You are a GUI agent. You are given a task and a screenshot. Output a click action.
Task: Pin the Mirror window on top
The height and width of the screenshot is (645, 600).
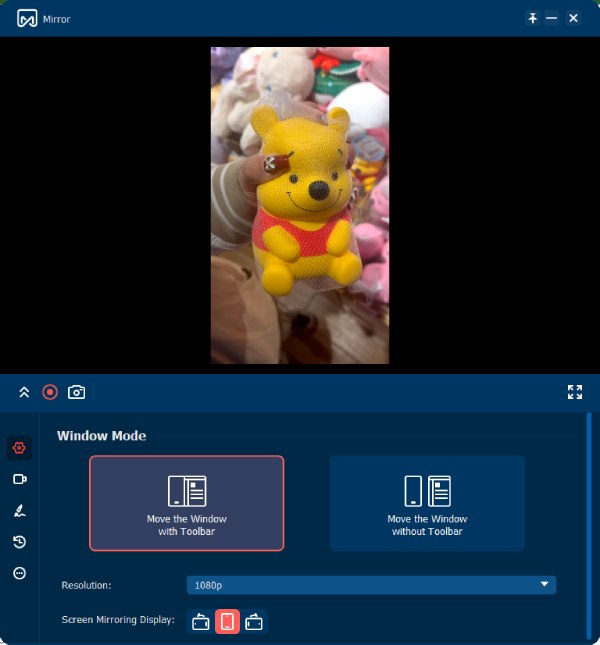(533, 18)
